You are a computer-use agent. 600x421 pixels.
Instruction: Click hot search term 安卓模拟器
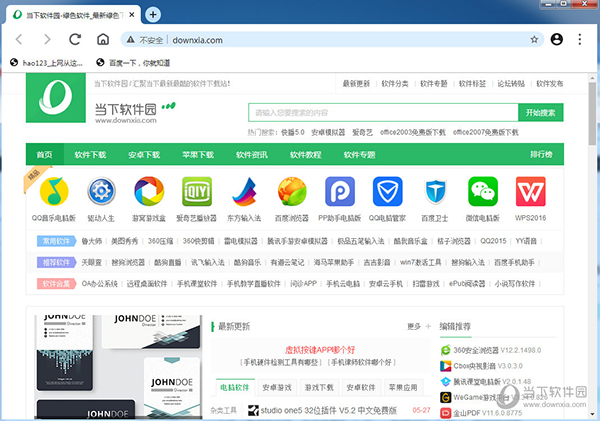click(x=328, y=132)
